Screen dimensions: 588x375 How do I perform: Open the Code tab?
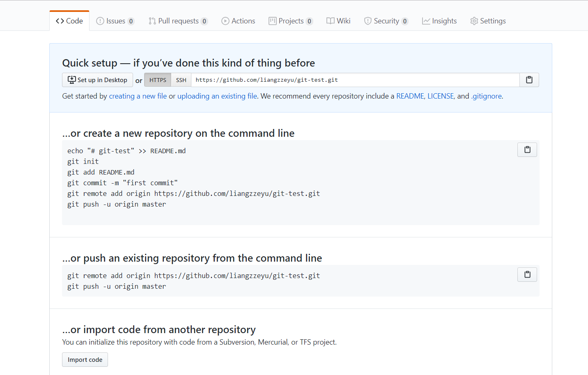point(69,21)
